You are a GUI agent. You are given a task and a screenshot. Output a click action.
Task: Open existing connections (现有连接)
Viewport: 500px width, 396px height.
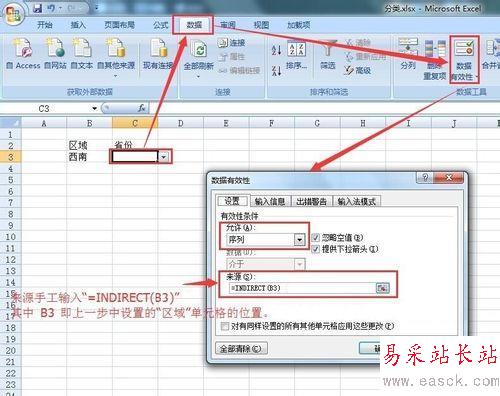click(x=158, y=53)
